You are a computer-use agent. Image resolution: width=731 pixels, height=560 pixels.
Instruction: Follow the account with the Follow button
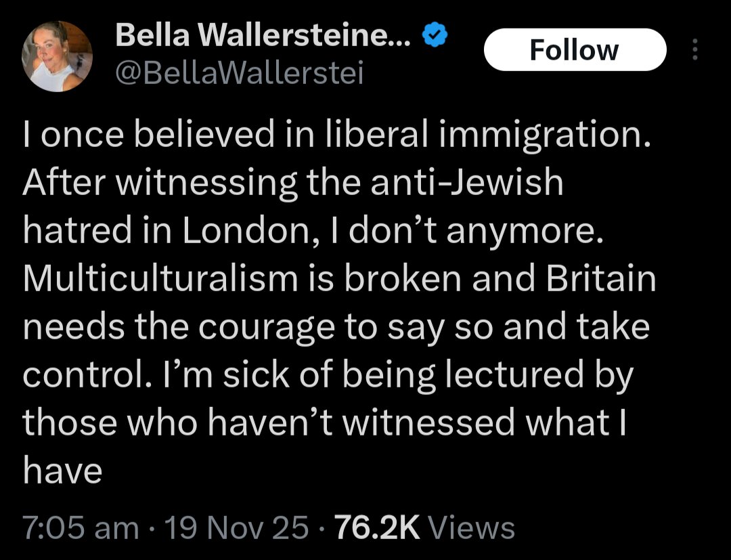coord(575,49)
